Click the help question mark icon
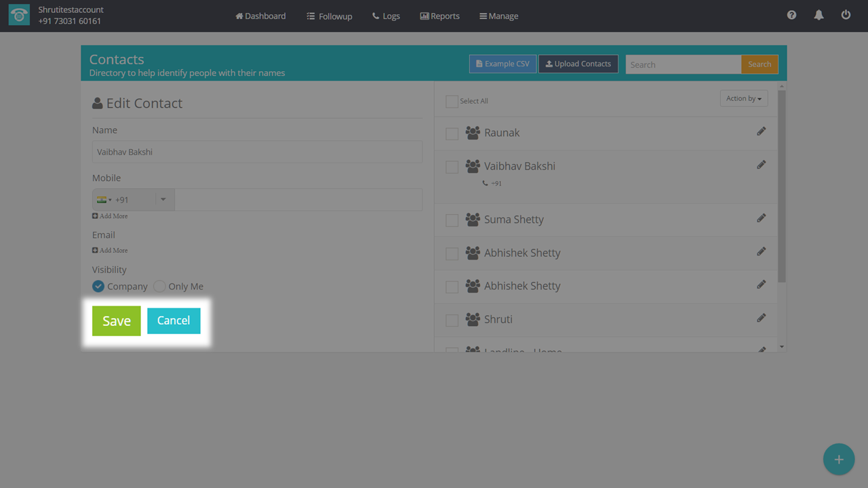Screen dimensions: 868x488 click(791, 15)
